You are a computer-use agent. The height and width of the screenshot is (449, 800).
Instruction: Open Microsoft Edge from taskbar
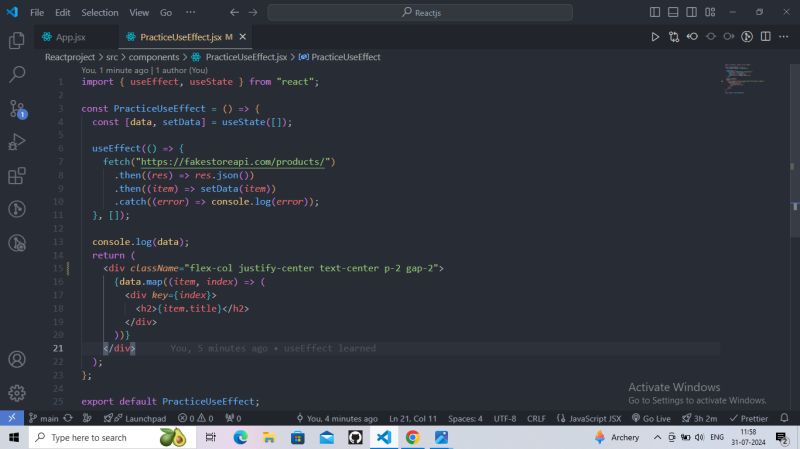tap(240, 437)
